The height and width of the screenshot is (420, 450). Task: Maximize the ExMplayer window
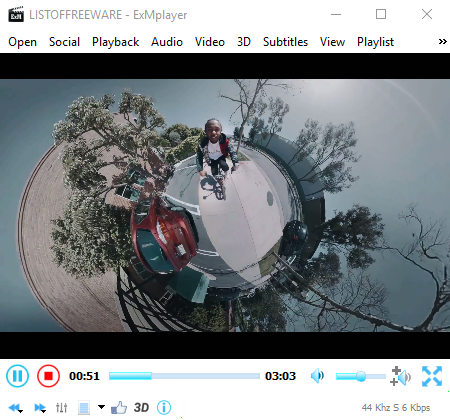381,14
